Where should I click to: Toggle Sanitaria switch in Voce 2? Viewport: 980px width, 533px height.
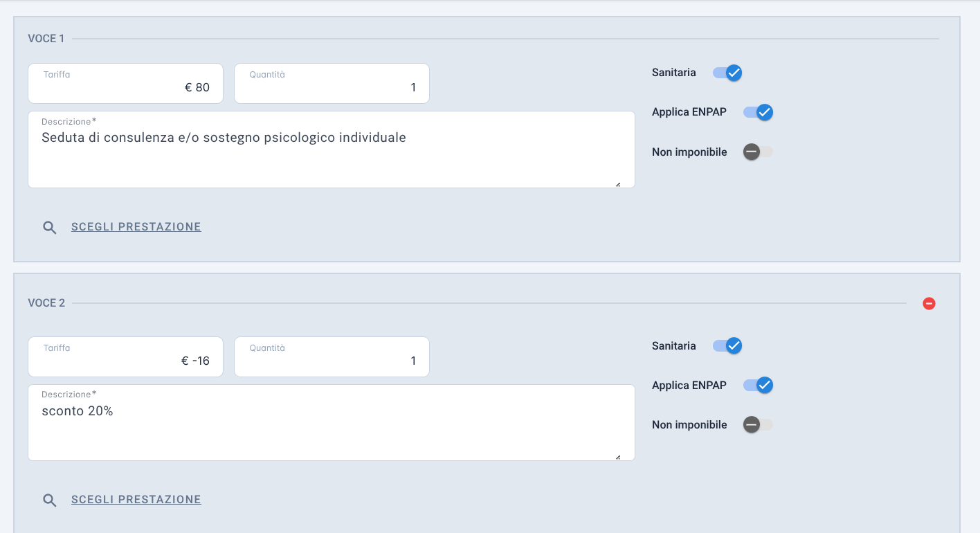pyautogui.click(x=727, y=345)
